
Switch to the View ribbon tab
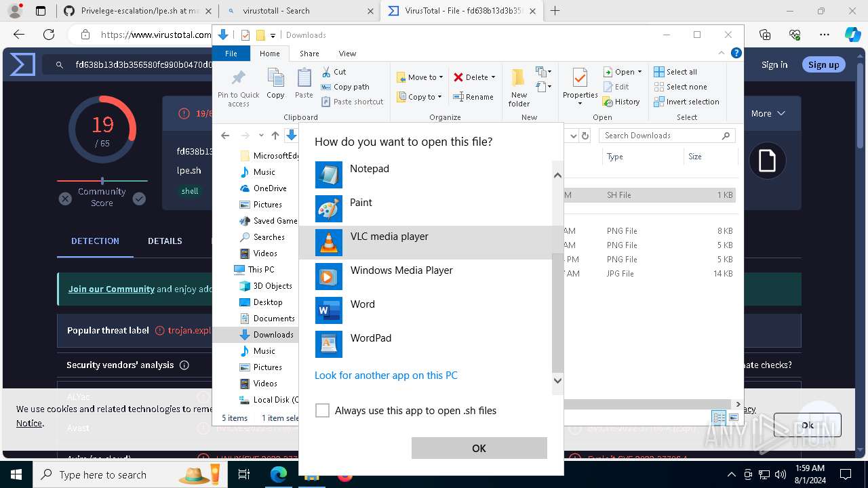347,54
